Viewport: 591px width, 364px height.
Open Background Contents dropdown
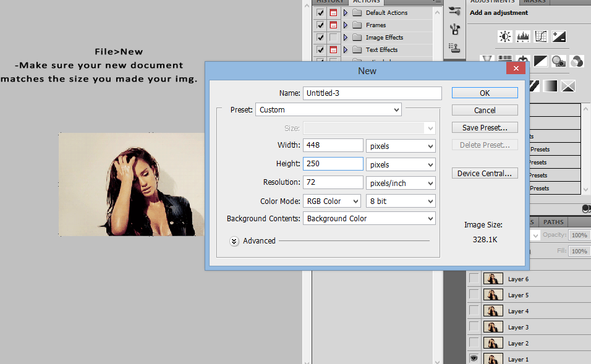pyautogui.click(x=369, y=218)
